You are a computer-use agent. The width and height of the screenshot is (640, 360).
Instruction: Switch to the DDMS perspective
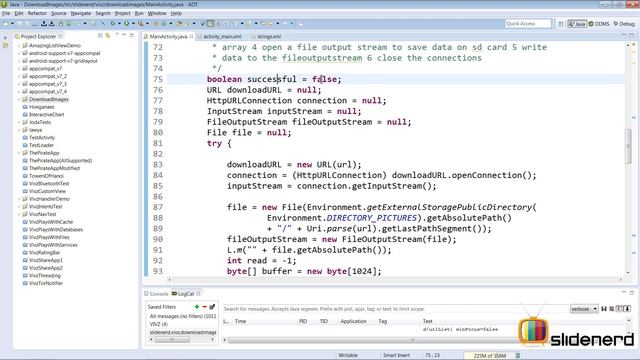599,24
